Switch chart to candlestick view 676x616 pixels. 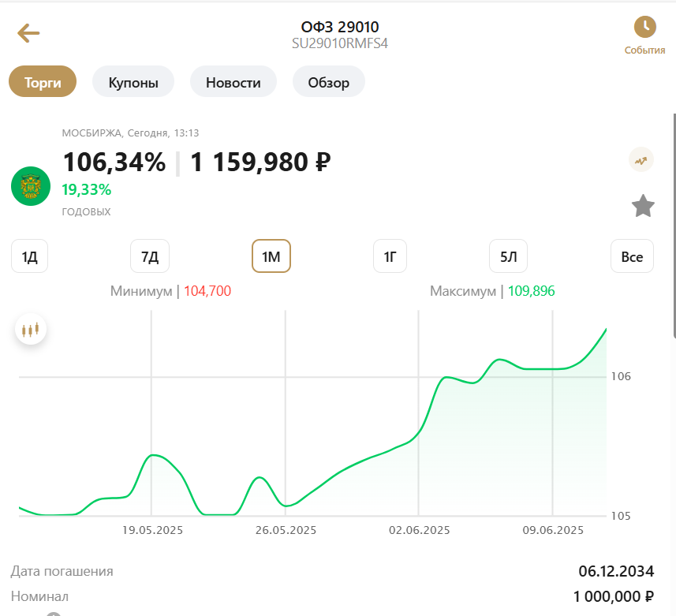(x=31, y=330)
